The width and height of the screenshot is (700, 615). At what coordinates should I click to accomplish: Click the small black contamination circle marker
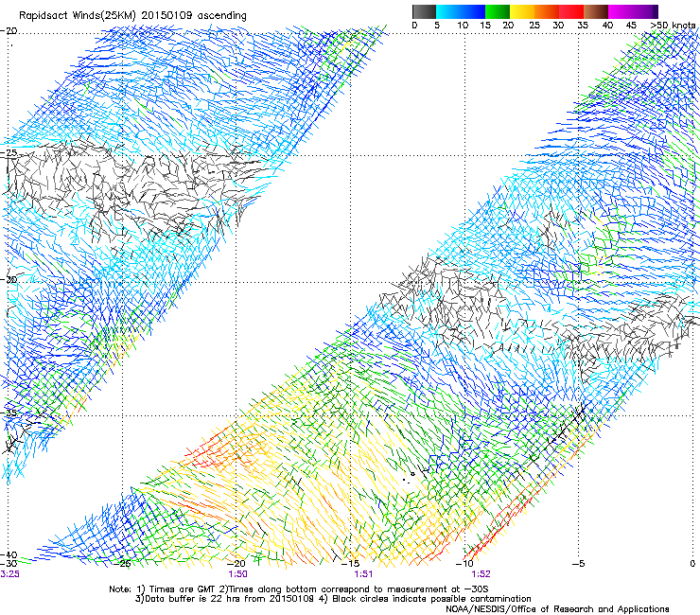412,474
